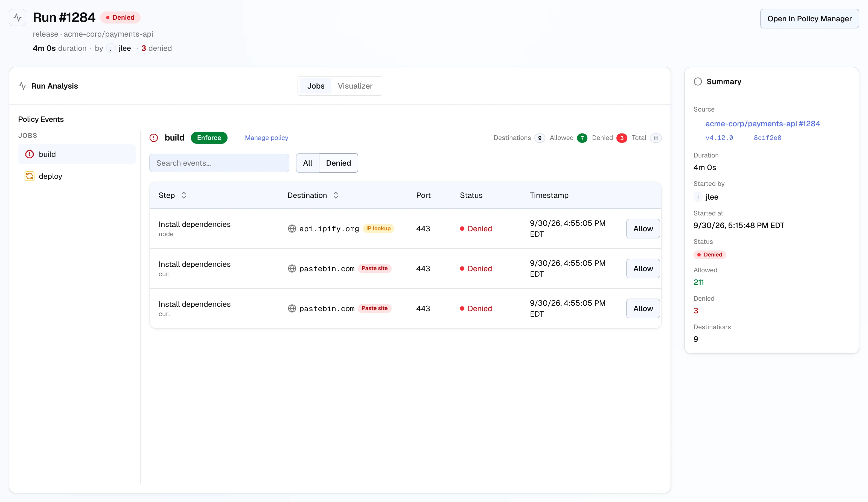Image resolution: width=868 pixels, height=502 pixels.
Task: Allow the first pastebin.com denied event
Action: point(643,268)
